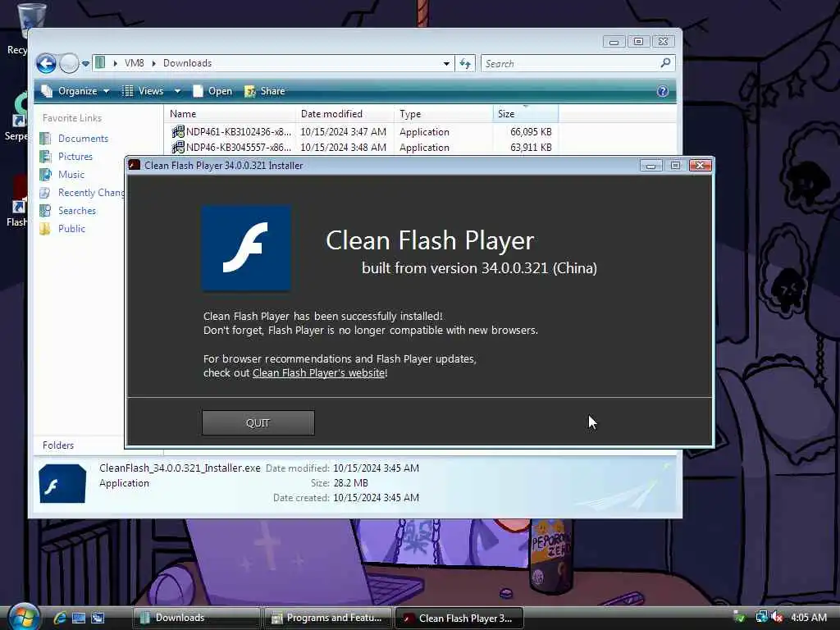Open the Windows Start orb
This screenshot has height=630, width=840.
click(24, 617)
